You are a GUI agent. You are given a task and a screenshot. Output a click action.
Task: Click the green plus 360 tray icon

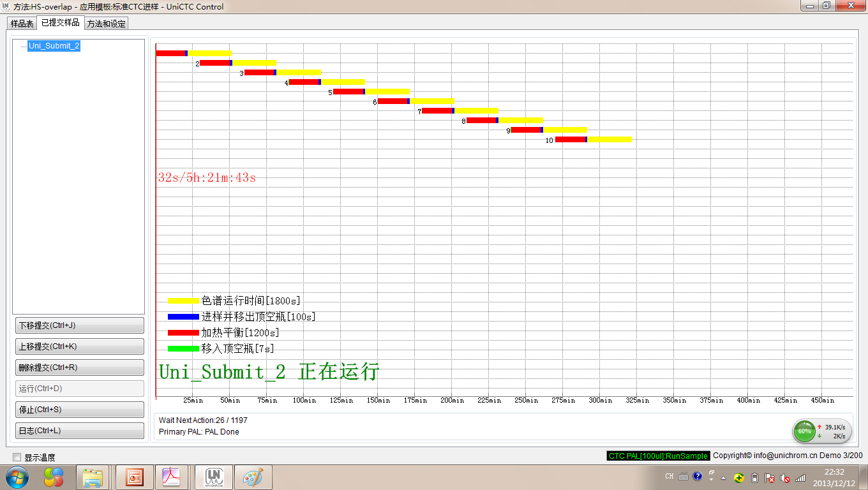point(738,477)
